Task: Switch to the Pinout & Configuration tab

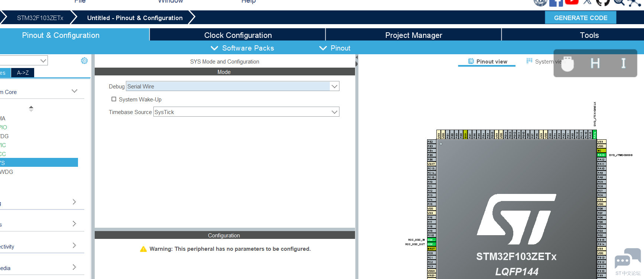Action: tap(74, 35)
